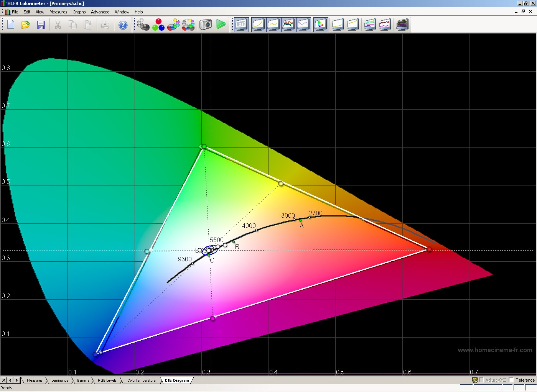Show Gamma graph monitor icon

point(273,25)
